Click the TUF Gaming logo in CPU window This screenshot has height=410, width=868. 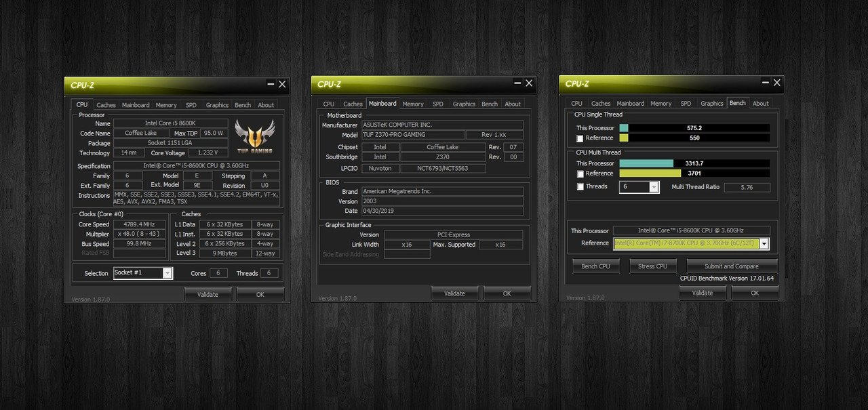254,136
